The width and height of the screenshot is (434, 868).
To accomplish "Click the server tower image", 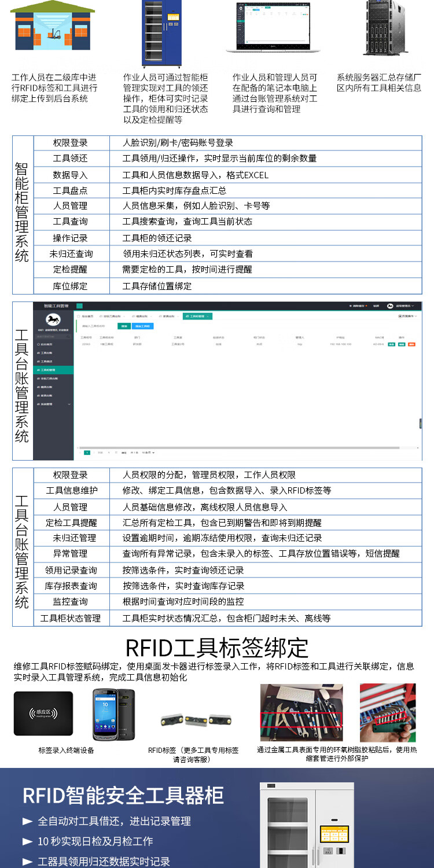I will coord(382,28).
